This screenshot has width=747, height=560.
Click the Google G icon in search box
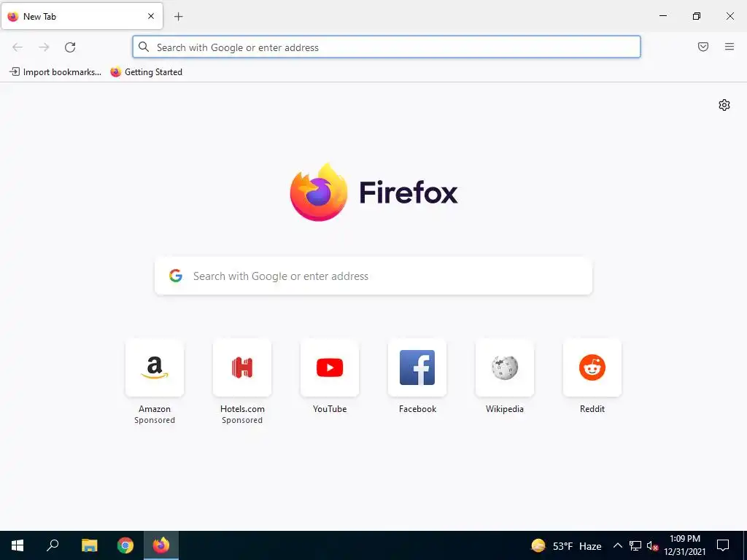pos(176,276)
